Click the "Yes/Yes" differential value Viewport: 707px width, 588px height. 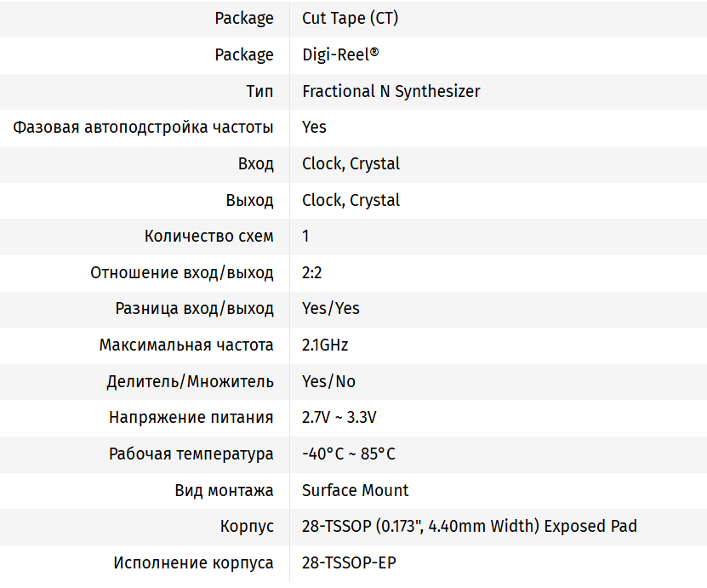coord(330,308)
